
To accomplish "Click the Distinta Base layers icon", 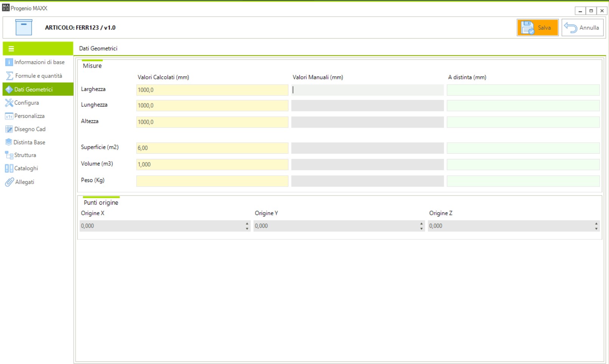I will (x=9, y=142).
